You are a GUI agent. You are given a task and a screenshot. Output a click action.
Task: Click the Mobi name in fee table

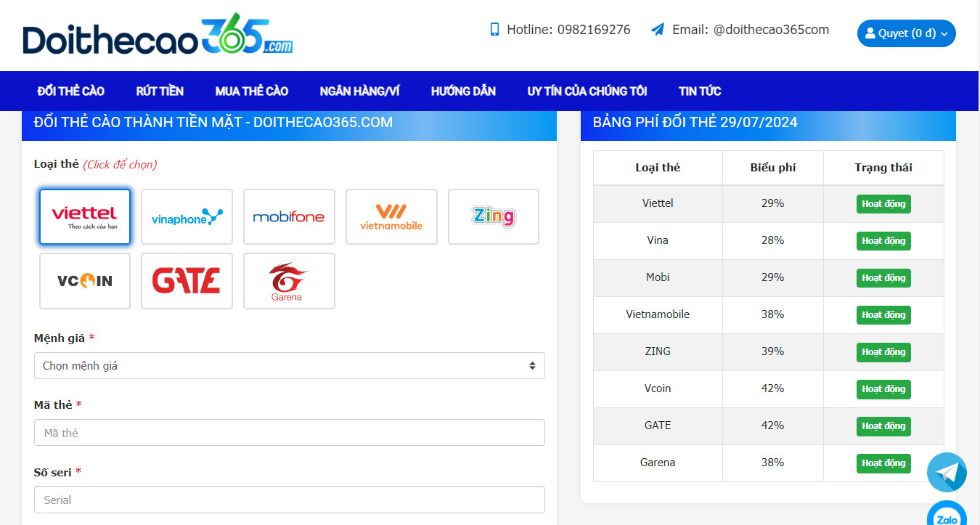[658, 277]
